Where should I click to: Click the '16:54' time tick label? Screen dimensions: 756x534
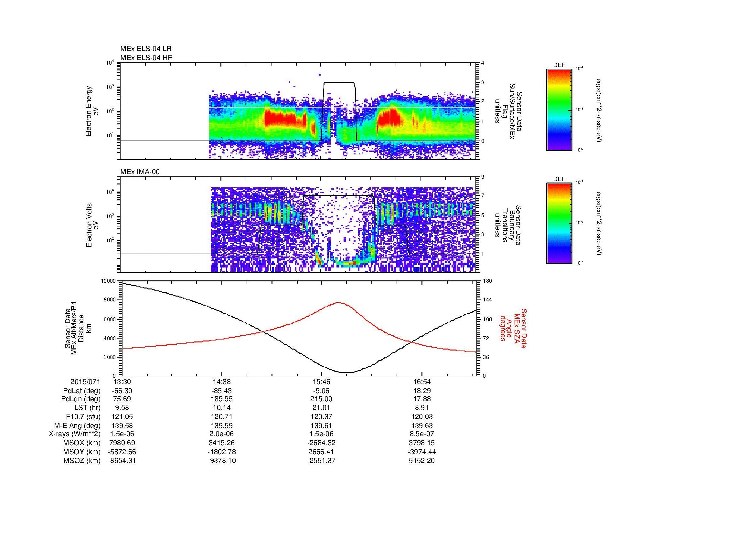tap(422, 382)
